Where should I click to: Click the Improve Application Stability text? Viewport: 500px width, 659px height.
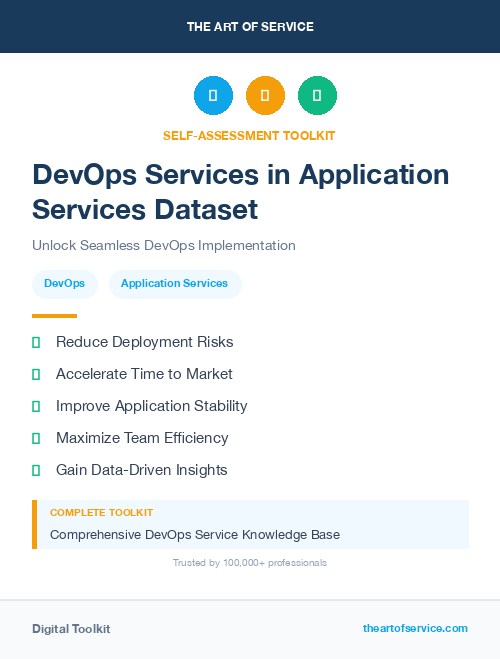[152, 406]
